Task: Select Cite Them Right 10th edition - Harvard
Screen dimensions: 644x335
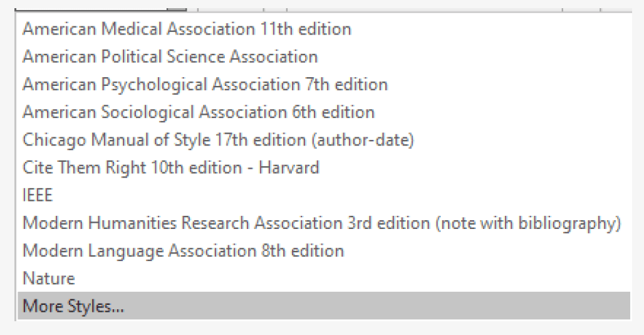Action: click(x=171, y=167)
